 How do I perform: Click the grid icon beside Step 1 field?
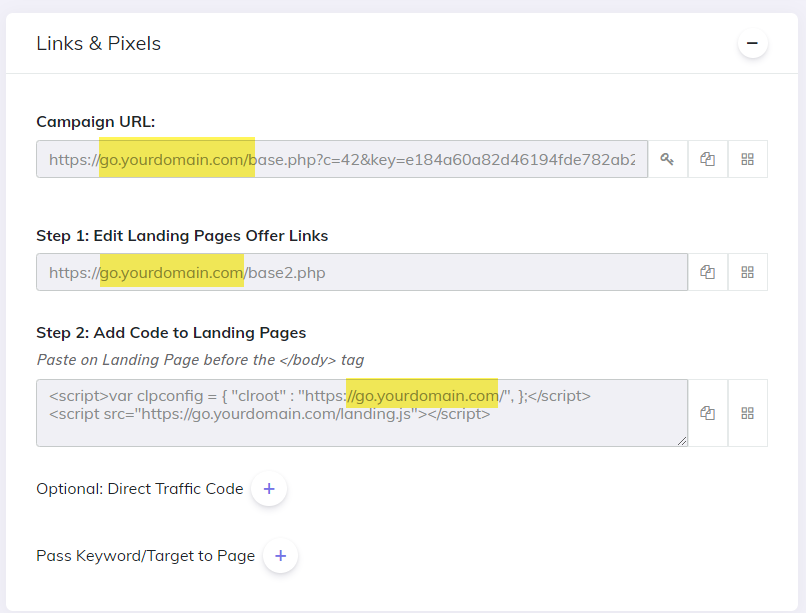747,271
